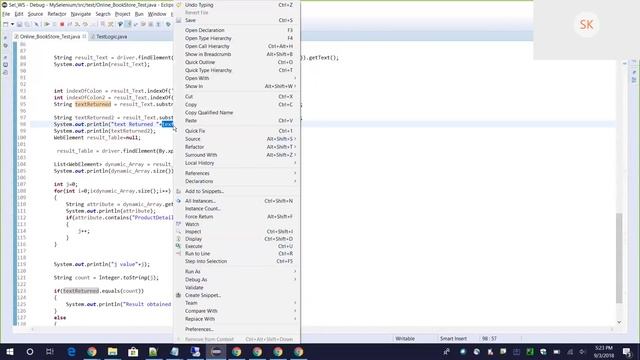The image size is (640, 360).
Task: Expand the Team submenu
Action: [237, 303]
